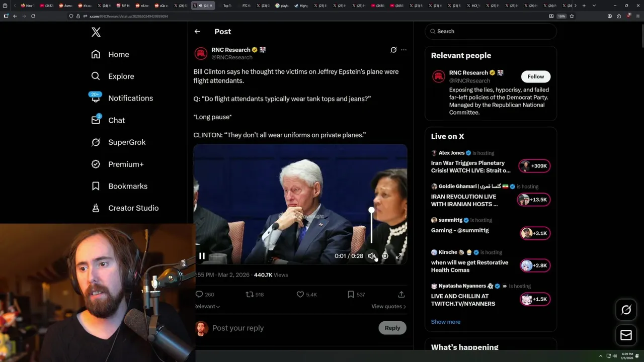Expand the list all tabs chevron
Viewport: 644px width, 362px height.
[x=594, y=6]
